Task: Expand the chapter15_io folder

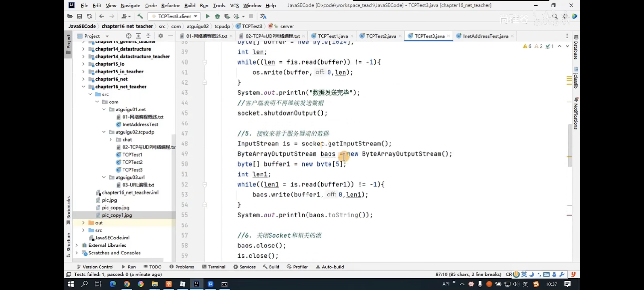Action: click(x=83, y=64)
